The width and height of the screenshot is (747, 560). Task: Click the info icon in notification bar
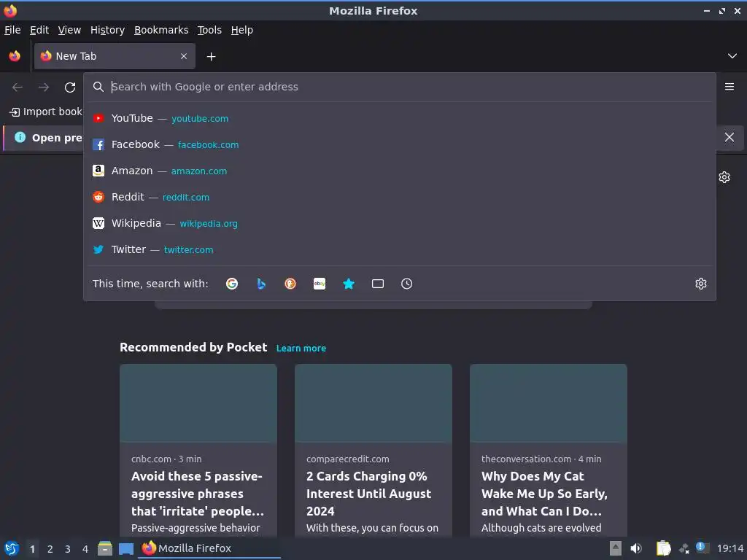click(x=20, y=137)
